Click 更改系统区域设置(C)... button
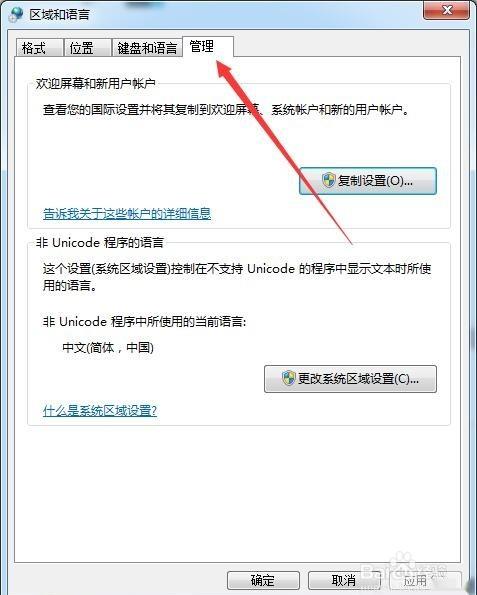The height and width of the screenshot is (595, 477). point(350,379)
